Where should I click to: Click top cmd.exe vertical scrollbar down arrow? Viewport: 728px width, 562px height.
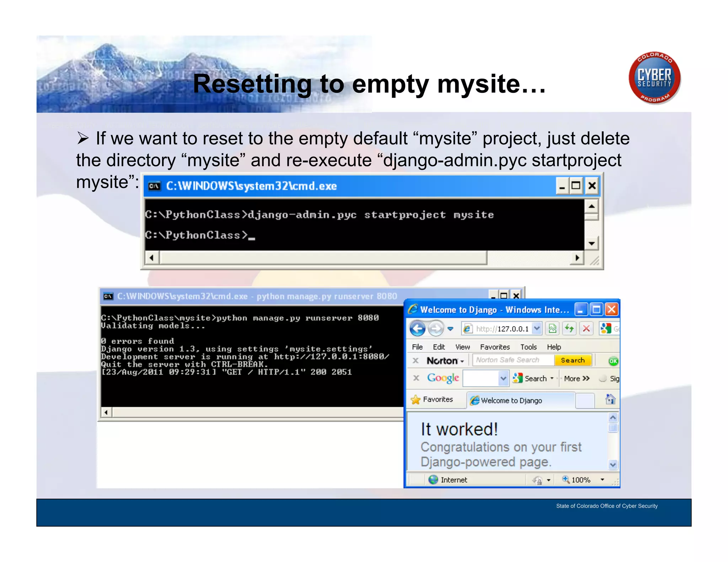pyautogui.click(x=591, y=243)
